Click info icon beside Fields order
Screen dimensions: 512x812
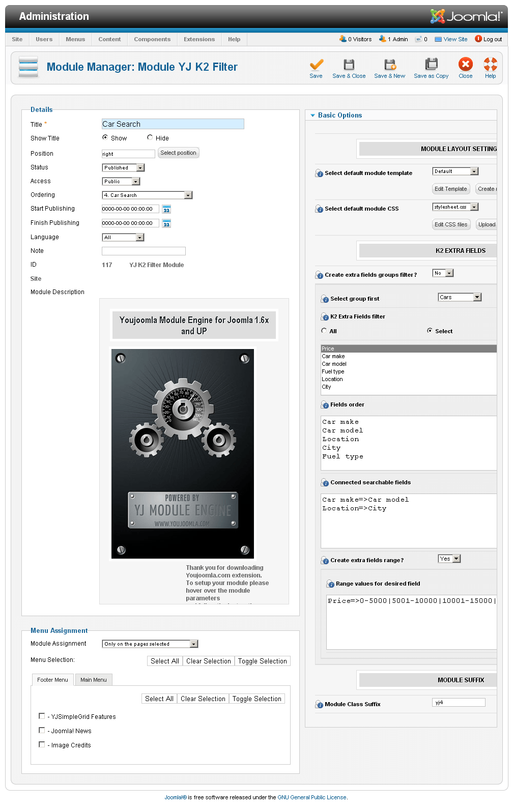[325, 405]
